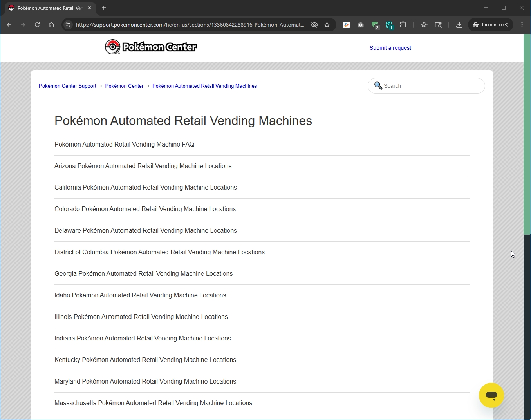Click the forward navigation arrow
This screenshot has height=420, width=531.
point(23,25)
